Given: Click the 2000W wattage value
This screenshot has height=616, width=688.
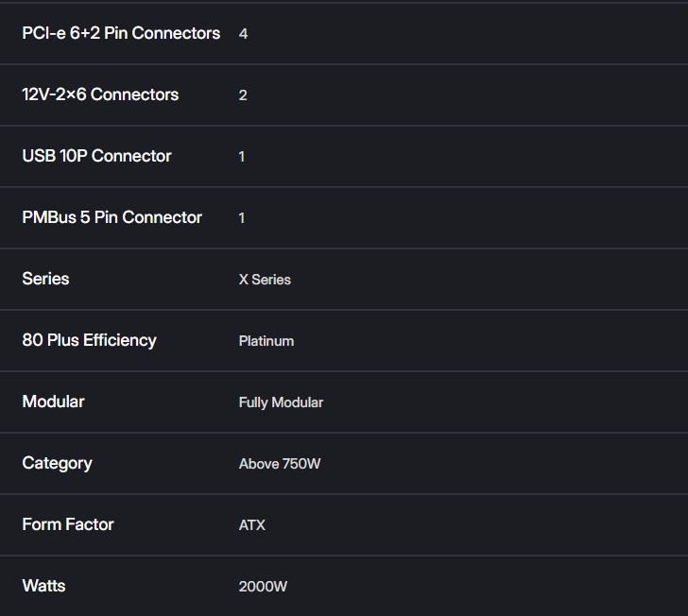Looking at the screenshot, I should click(263, 587).
